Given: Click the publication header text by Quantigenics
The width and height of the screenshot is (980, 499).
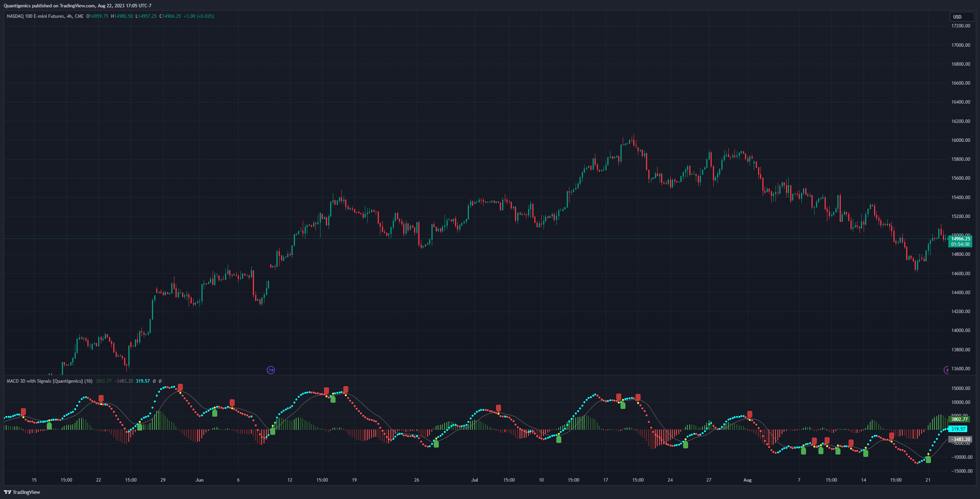Looking at the screenshot, I should (78, 6).
